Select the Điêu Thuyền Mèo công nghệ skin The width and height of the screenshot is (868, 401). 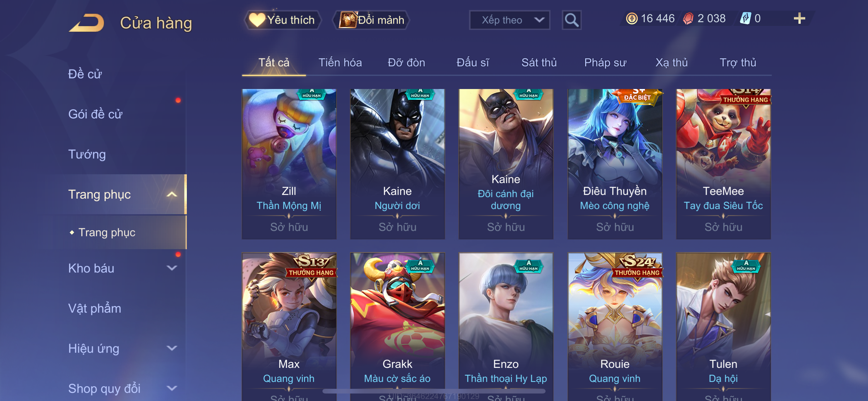pos(615,164)
